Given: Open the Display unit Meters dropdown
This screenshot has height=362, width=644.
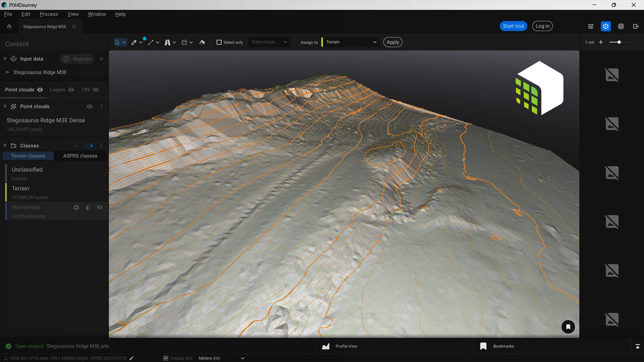Looking at the screenshot, I should click(221, 358).
